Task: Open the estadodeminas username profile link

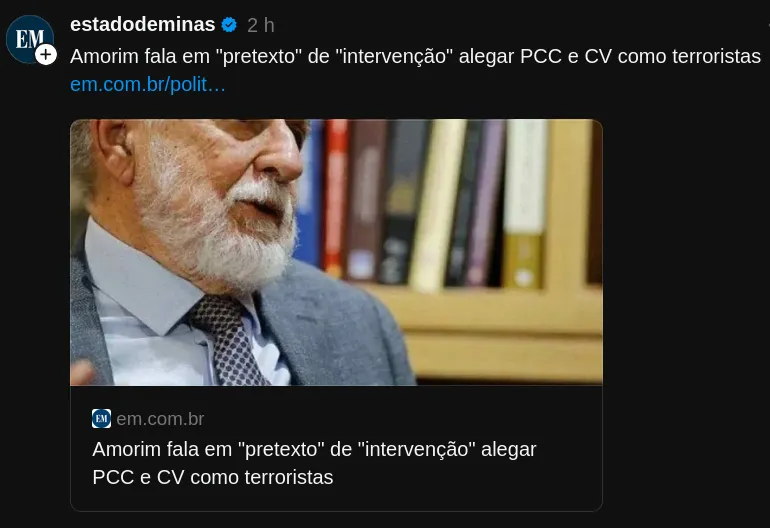Action: click(x=142, y=25)
